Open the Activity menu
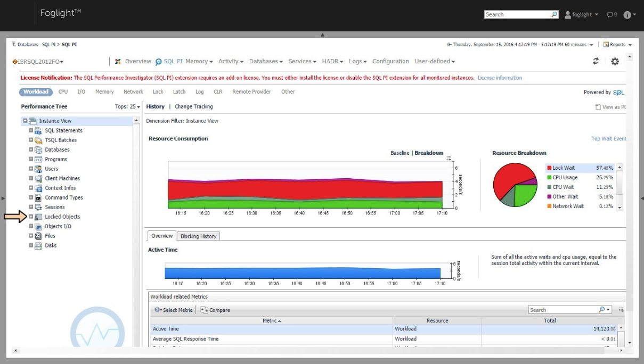 pos(231,61)
